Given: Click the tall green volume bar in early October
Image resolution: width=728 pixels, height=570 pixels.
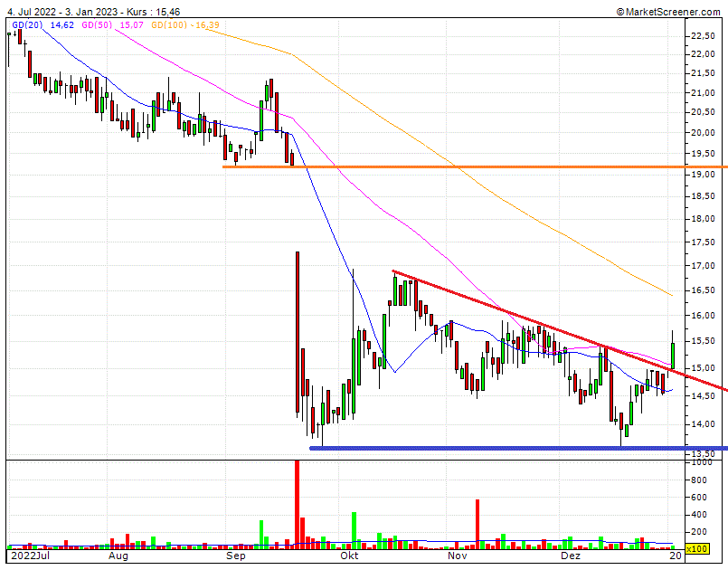Looking at the screenshot, I should tap(354, 531).
